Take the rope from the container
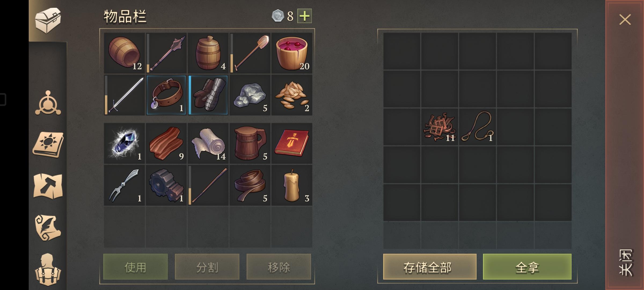 point(477,127)
